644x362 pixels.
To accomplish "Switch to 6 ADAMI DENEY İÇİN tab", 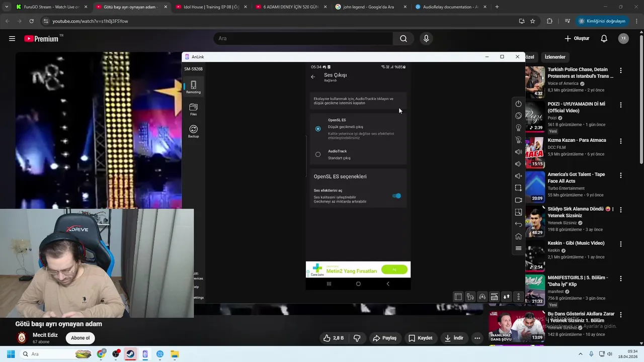I will pyautogui.click(x=291, y=7).
